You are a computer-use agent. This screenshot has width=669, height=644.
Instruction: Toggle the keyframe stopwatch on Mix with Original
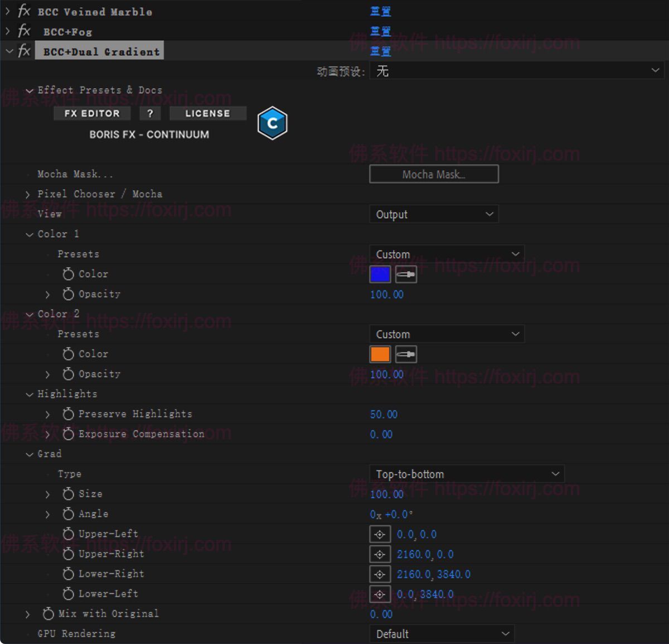[48, 613]
